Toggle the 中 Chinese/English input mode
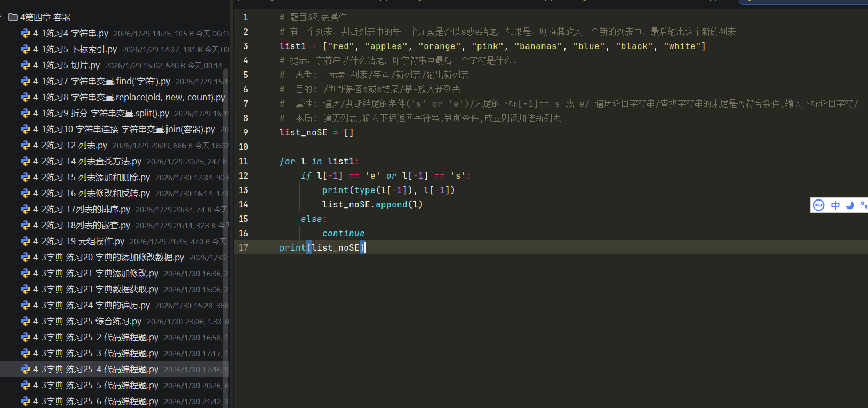 [x=835, y=205]
